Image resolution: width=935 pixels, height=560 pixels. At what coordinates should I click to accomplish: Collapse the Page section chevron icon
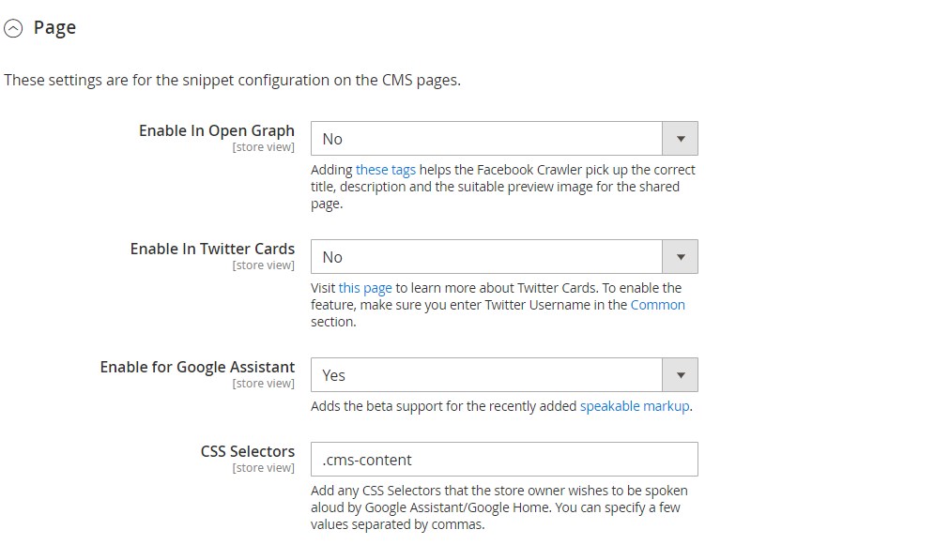[13, 29]
